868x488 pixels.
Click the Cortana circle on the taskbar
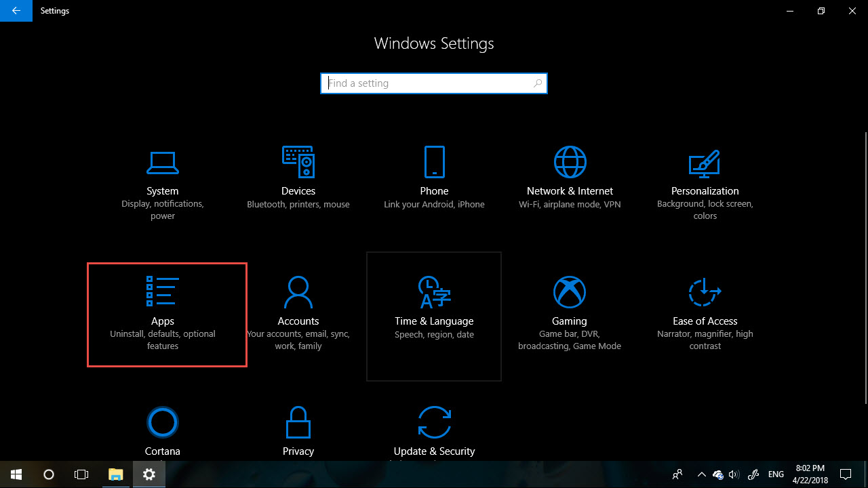(49, 474)
